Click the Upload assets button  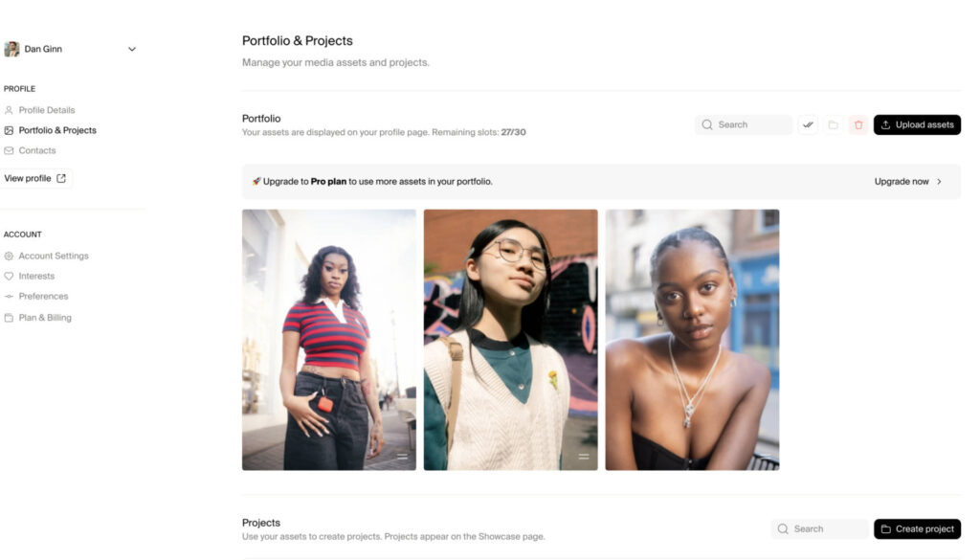point(917,124)
